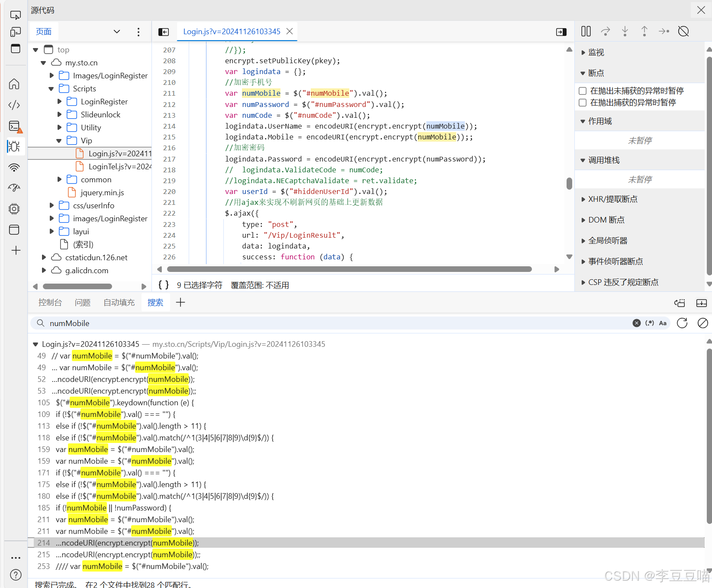
Task: Open jquery.min.js file in tree
Action: pos(102,193)
